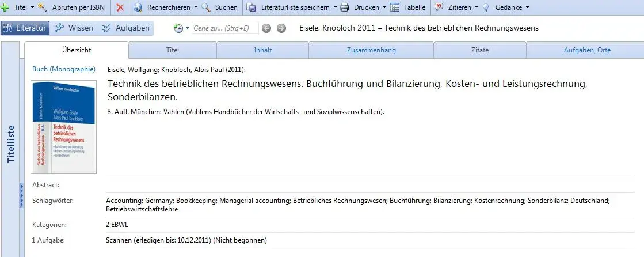Open the Aufgaben, Orte tab
644x257 pixels.
(587, 50)
